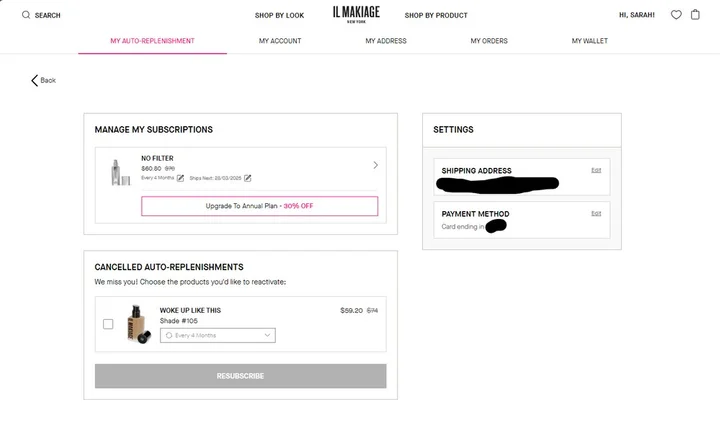Edit the Every 4 Months frequency pencil icon
Image resolution: width=720 pixels, height=441 pixels.
tap(180, 178)
